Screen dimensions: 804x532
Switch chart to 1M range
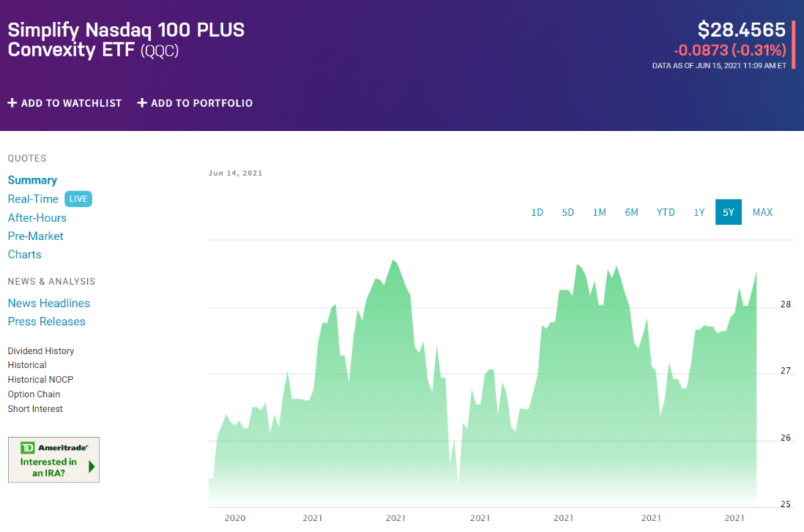[x=599, y=212]
